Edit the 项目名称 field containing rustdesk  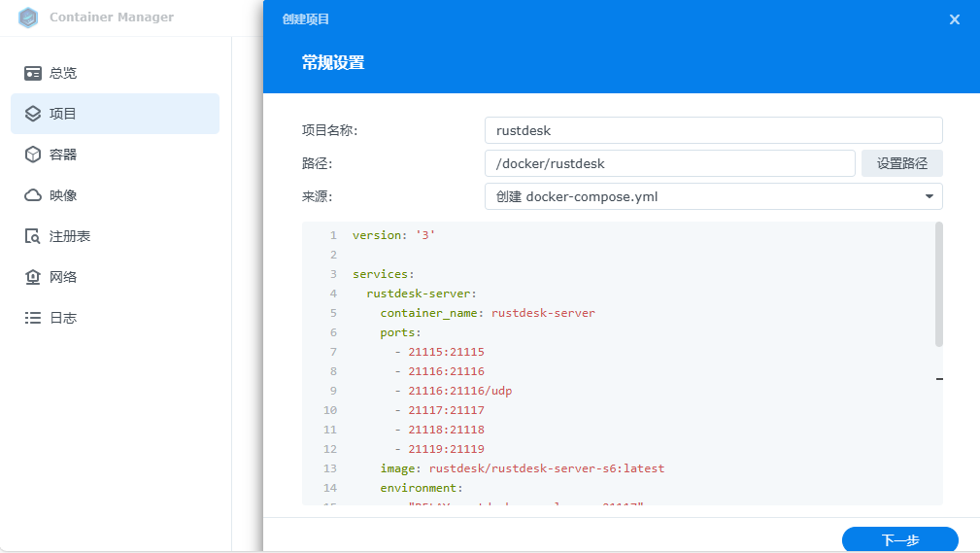click(x=713, y=131)
